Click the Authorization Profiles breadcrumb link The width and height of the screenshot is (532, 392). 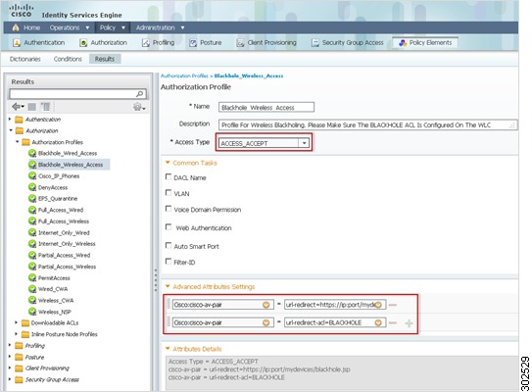click(184, 75)
